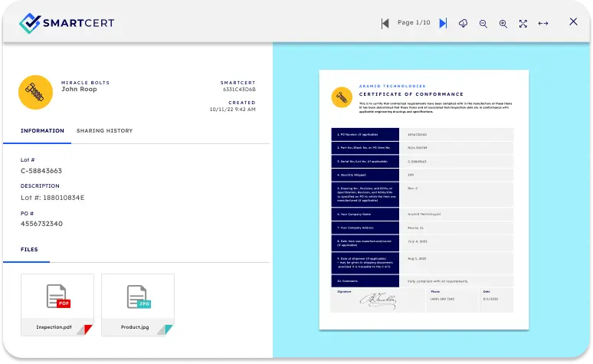Click the bolt logo on the certificate
This screenshot has height=364, width=593.
(342, 97)
